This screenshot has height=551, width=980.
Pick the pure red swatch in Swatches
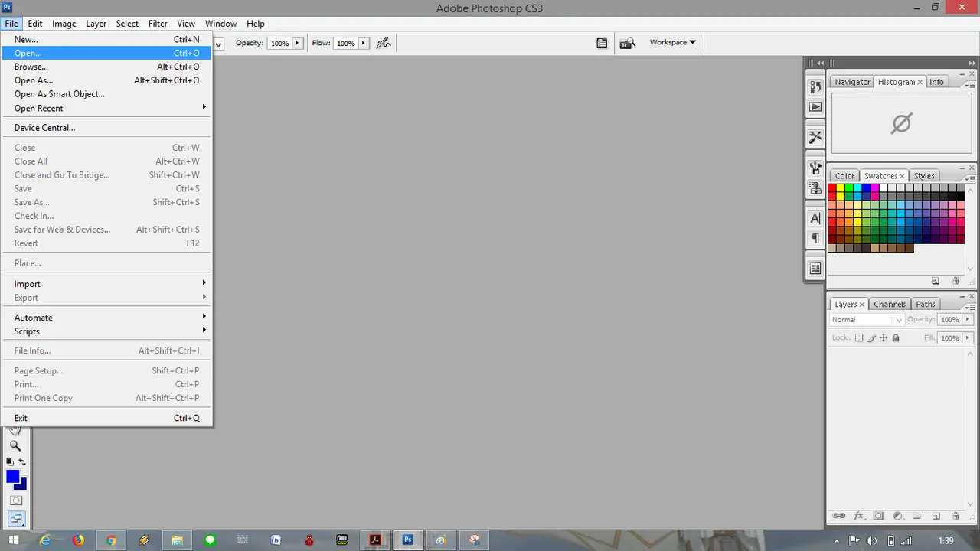pyautogui.click(x=832, y=187)
